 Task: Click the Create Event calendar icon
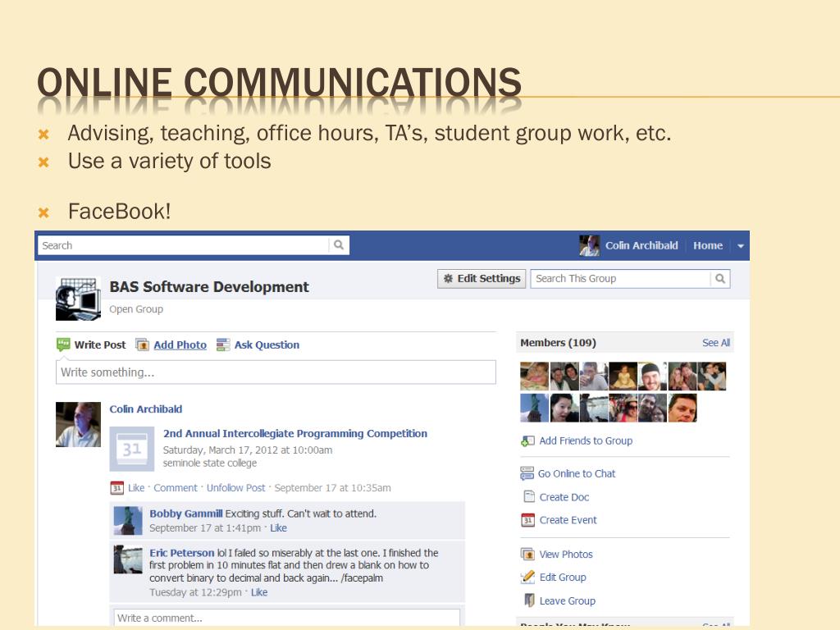pos(527,520)
